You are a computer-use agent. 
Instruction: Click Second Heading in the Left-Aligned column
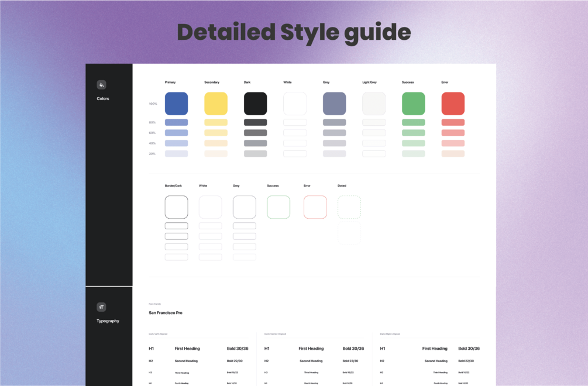coord(186,361)
